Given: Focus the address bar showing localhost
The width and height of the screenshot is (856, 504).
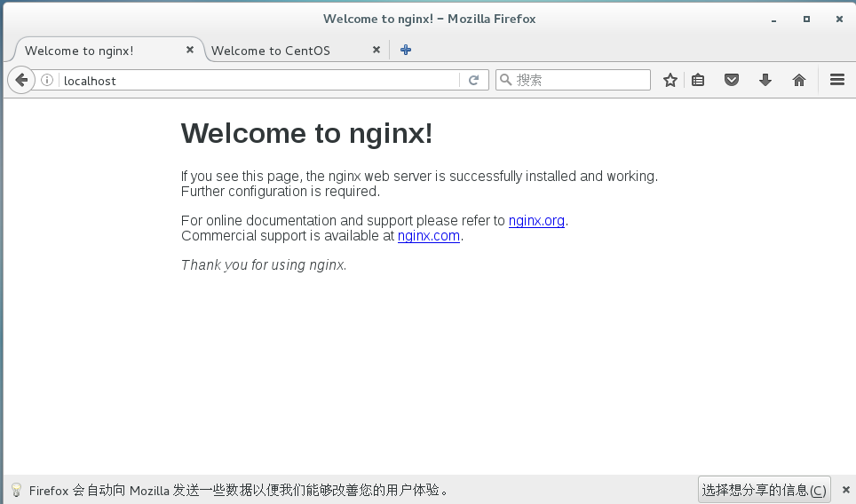Looking at the screenshot, I should pos(258,80).
